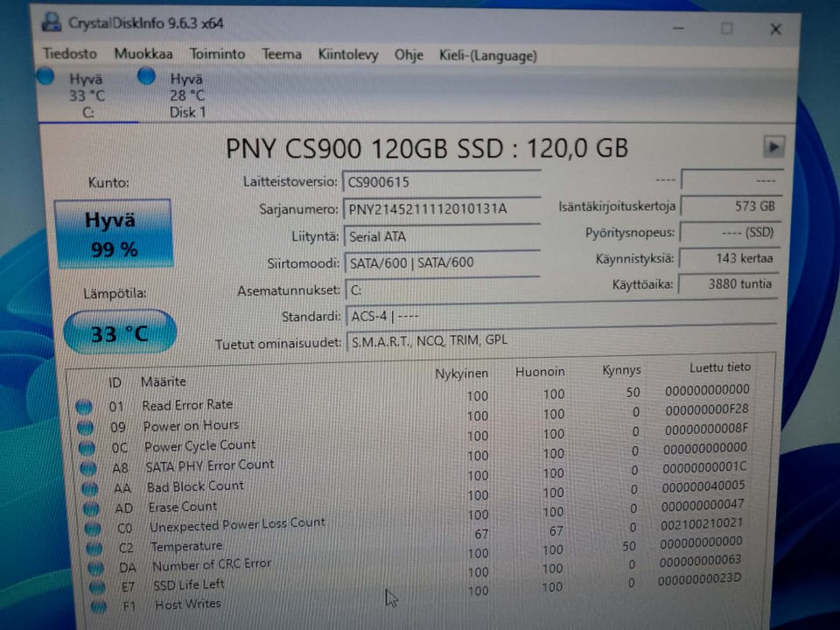Click the ID column header

(x=115, y=382)
